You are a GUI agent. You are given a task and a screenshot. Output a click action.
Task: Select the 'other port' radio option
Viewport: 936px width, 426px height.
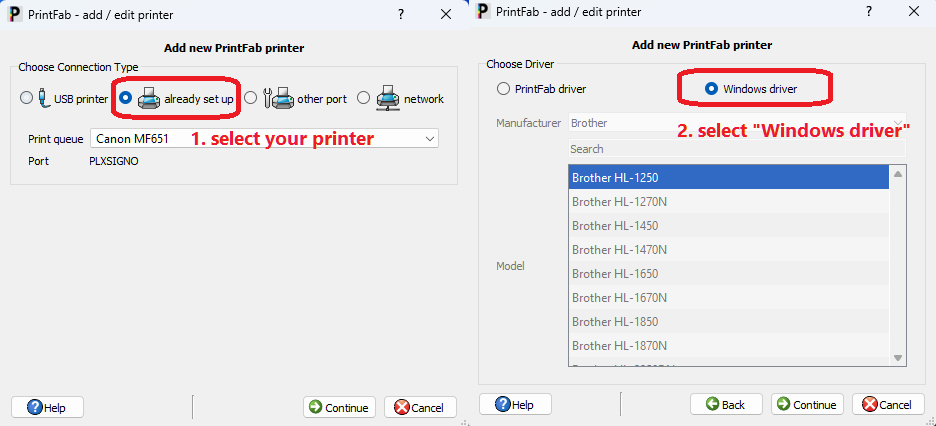click(x=251, y=98)
